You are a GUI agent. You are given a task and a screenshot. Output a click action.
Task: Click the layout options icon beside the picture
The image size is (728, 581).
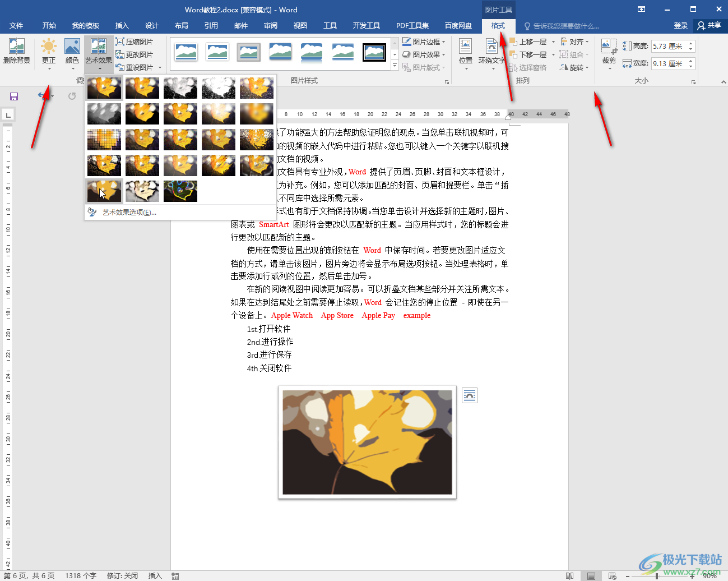(470, 396)
